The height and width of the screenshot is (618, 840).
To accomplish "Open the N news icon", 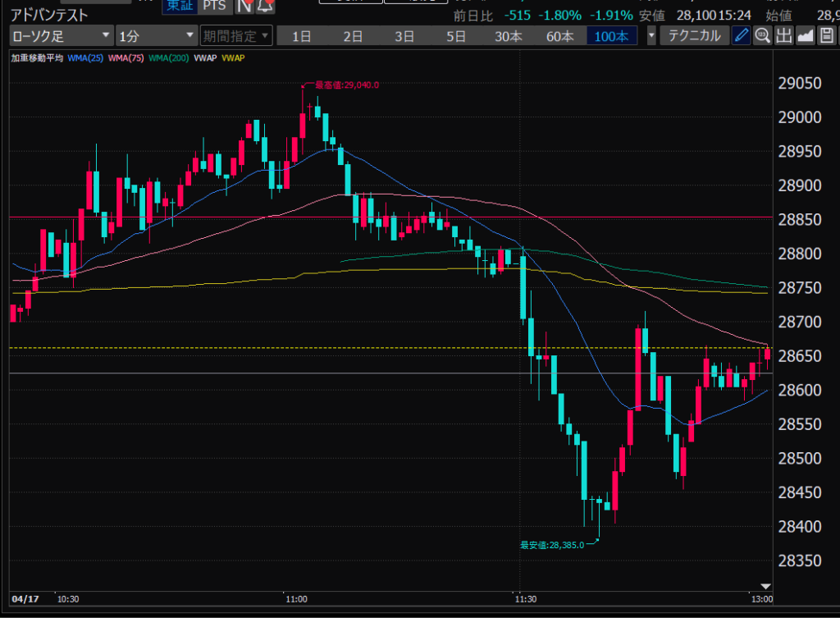I will tap(244, 6).
